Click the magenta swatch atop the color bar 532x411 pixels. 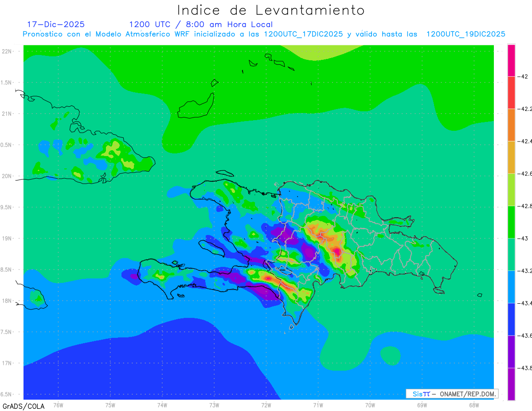tap(511, 60)
